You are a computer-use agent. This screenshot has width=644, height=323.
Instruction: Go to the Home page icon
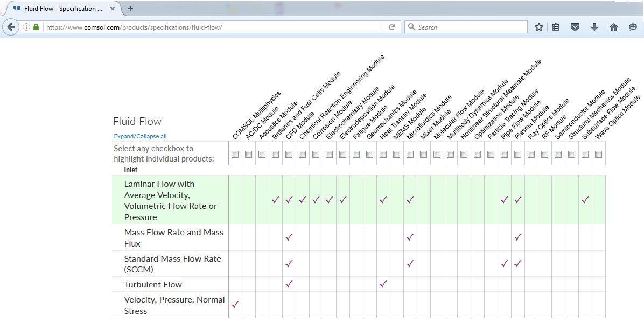613,27
